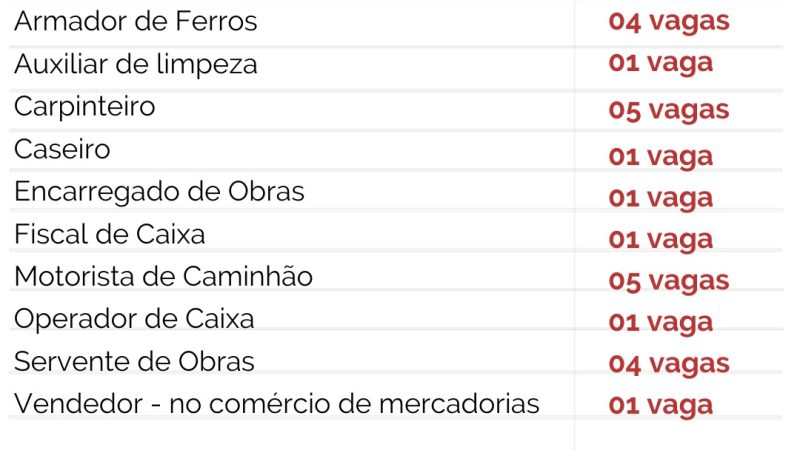The width and height of the screenshot is (800, 450).
Task: Select the "Vendedor - no comércio de mercadorias" row
Action: 276,405
